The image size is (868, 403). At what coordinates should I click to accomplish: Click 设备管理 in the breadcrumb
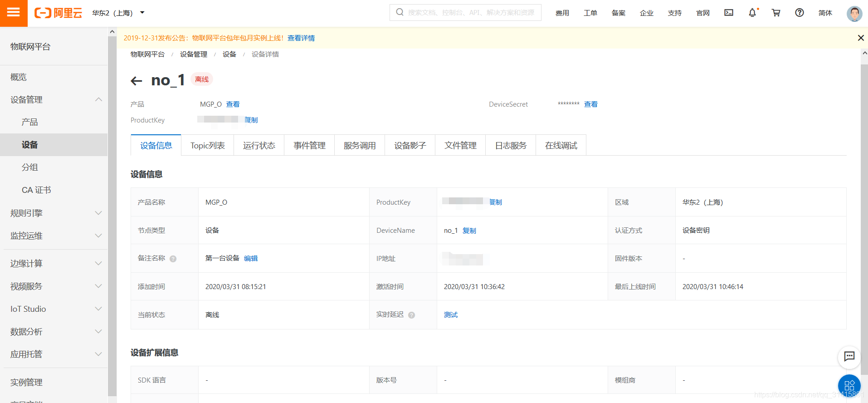coord(194,54)
